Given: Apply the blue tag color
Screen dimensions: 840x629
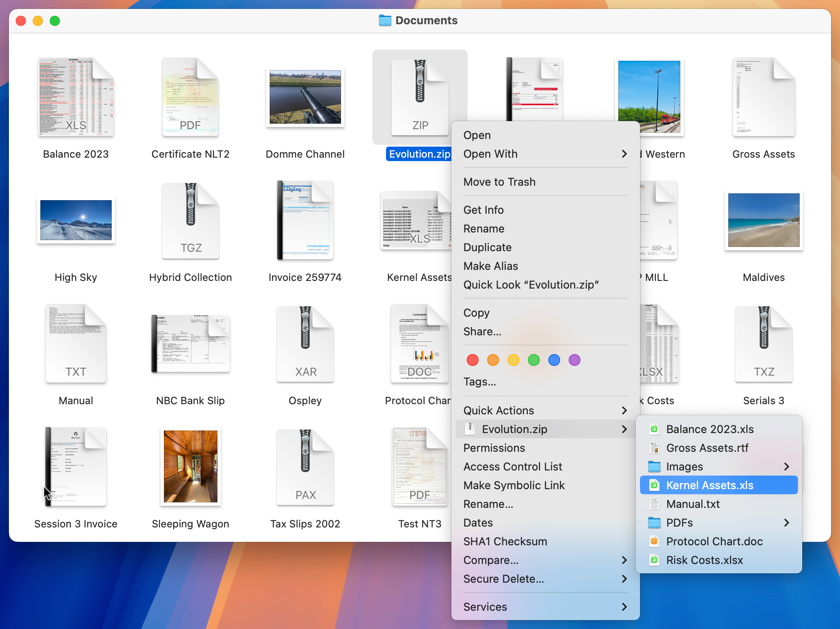Looking at the screenshot, I should 554,360.
